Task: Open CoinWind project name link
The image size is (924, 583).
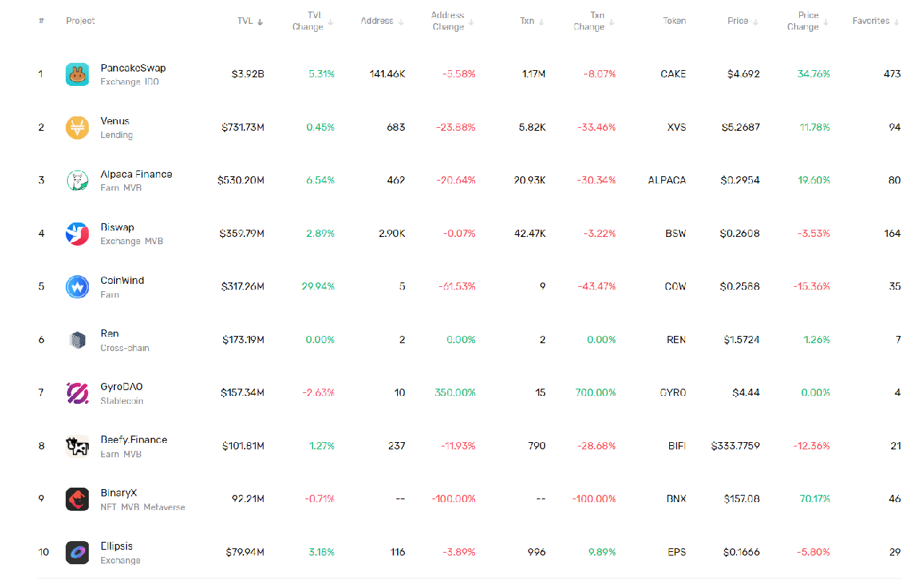Action: (x=122, y=280)
